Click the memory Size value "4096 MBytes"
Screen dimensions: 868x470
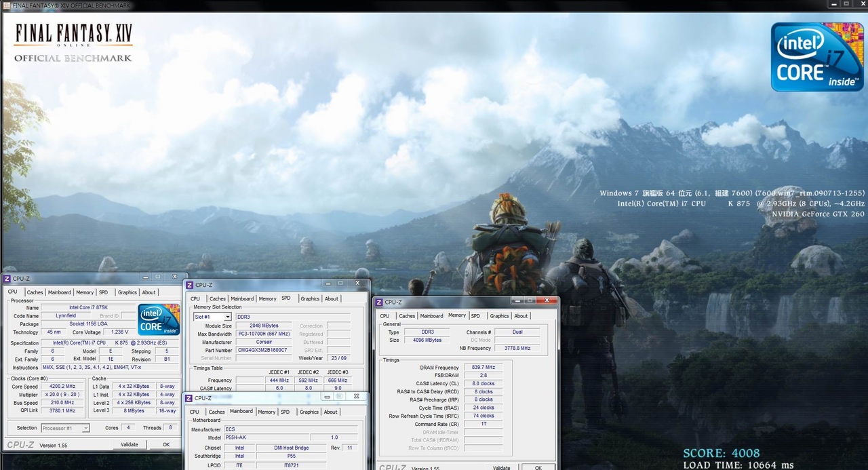(x=427, y=340)
